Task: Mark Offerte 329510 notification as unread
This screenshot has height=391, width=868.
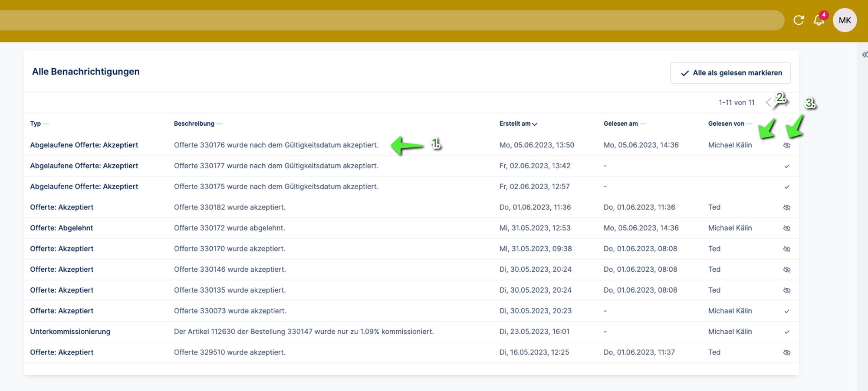Action: (787, 353)
